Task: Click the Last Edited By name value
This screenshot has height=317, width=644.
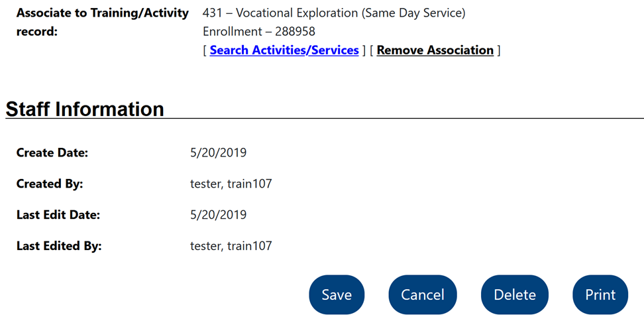Action: click(231, 246)
